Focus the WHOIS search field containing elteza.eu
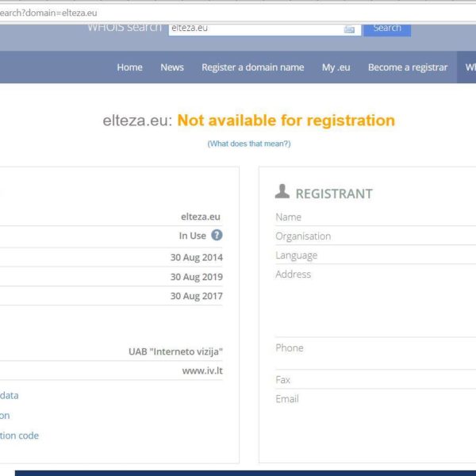Screen dimensions: 476x476 (x=254, y=29)
